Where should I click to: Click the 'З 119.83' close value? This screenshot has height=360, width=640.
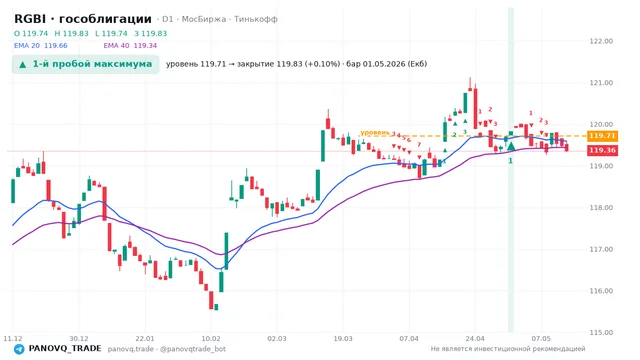(x=151, y=33)
